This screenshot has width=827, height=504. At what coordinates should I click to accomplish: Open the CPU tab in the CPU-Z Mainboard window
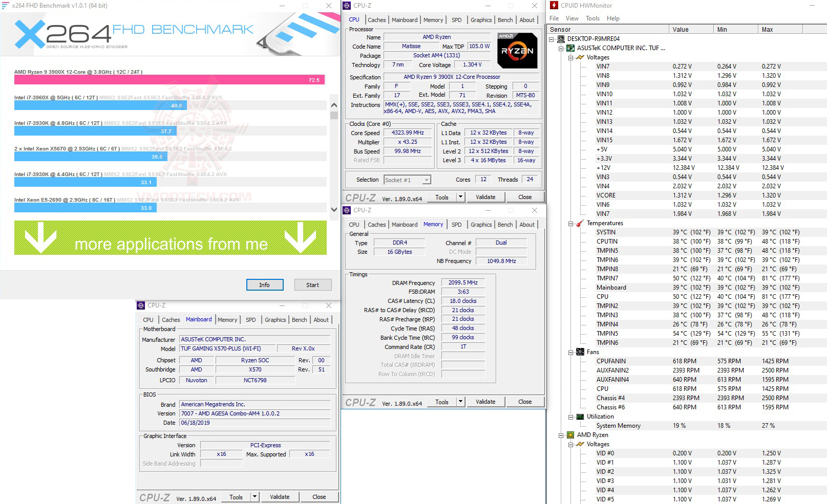coord(148,320)
